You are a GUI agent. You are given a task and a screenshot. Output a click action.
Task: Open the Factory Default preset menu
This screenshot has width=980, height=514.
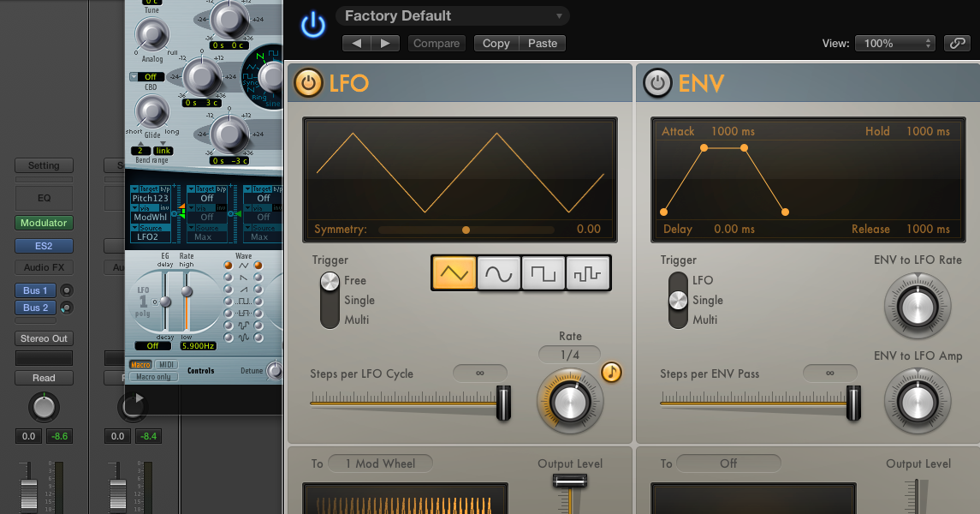[452, 15]
